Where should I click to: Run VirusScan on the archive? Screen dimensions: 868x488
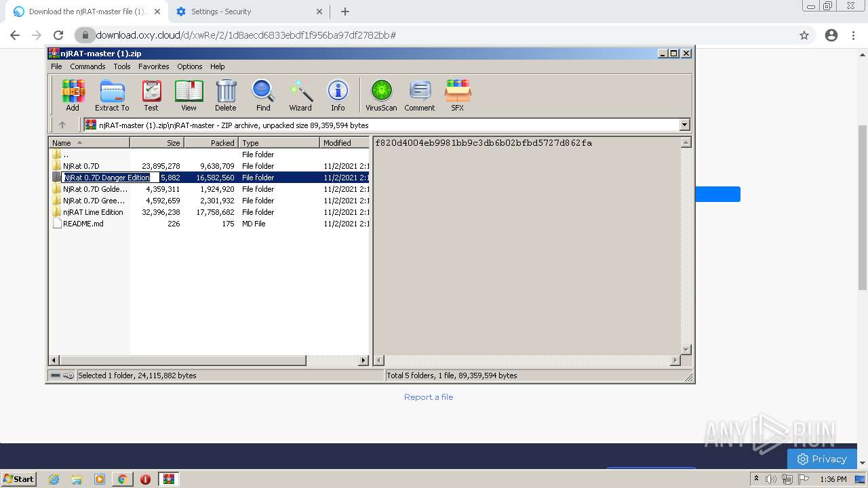[x=381, y=95]
